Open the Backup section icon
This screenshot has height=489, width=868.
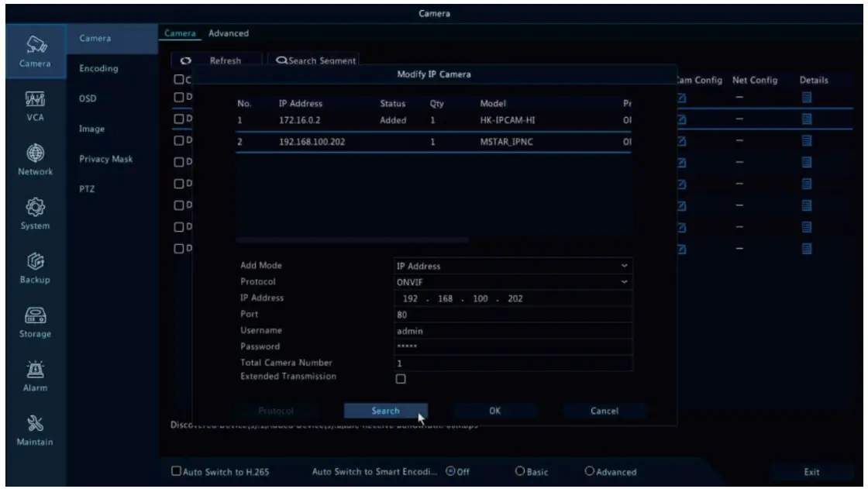click(x=35, y=261)
